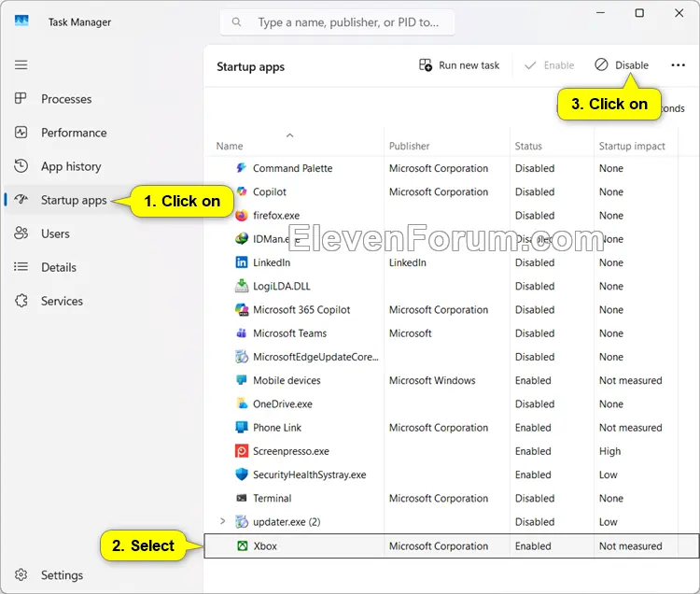Click the LinkedIn app icon
Viewport: 700px width, 594px height.
[x=242, y=262]
